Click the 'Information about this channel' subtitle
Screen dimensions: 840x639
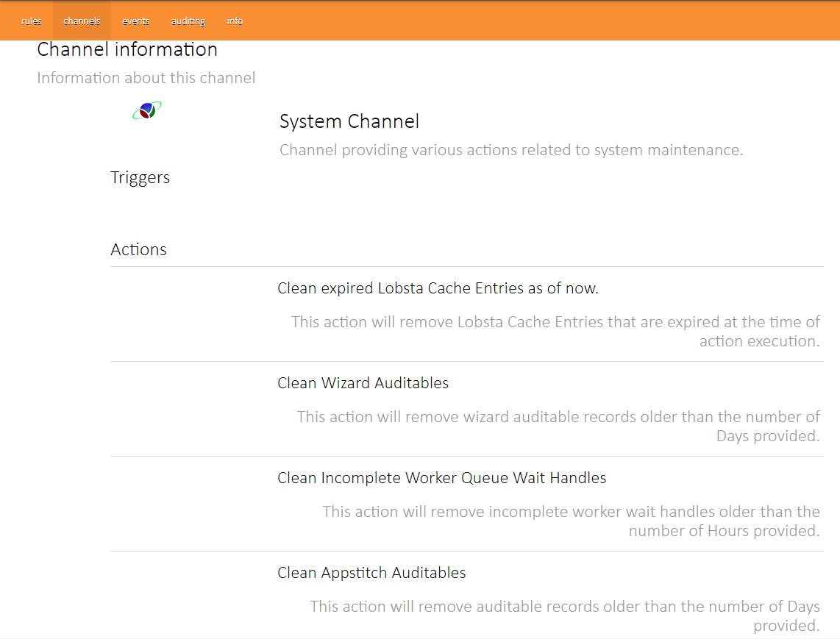click(146, 78)
